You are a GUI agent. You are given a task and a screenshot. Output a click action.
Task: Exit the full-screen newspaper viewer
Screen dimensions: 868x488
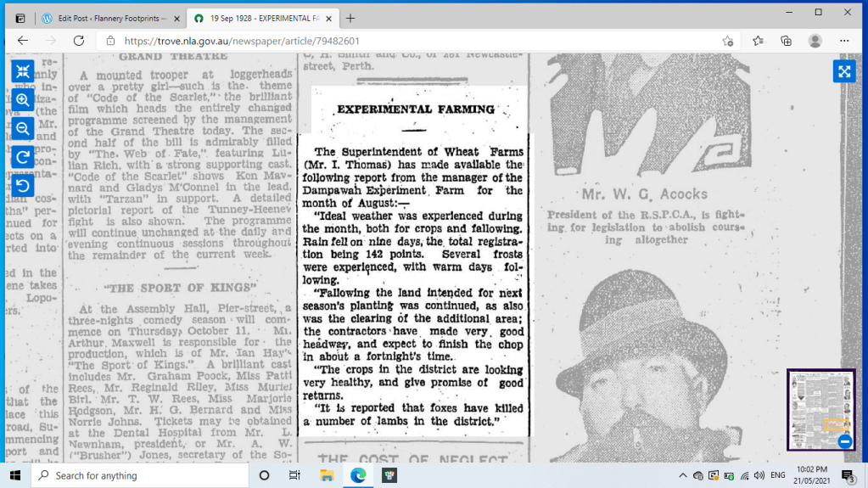pyautogui.click(x=23, y=71)
